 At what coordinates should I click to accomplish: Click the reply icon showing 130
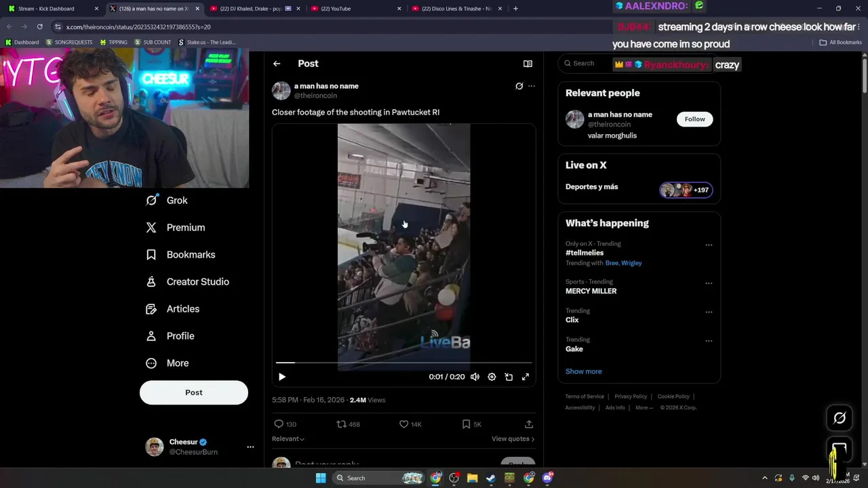pyautogui.click(x=279, y=424)
